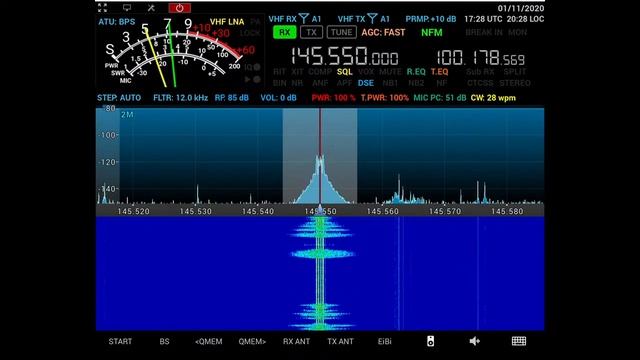Click the START button in bottom bar
640x360 pixels.
(x=120, y=341)
